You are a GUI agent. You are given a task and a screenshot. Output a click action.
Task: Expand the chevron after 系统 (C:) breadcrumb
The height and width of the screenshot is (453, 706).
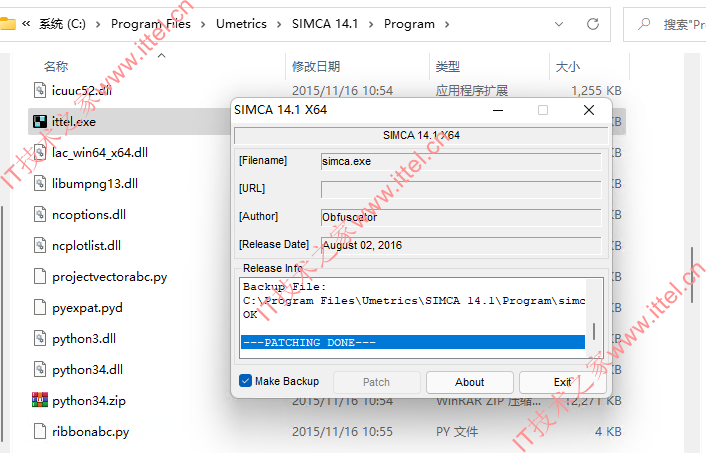point(98,24)
